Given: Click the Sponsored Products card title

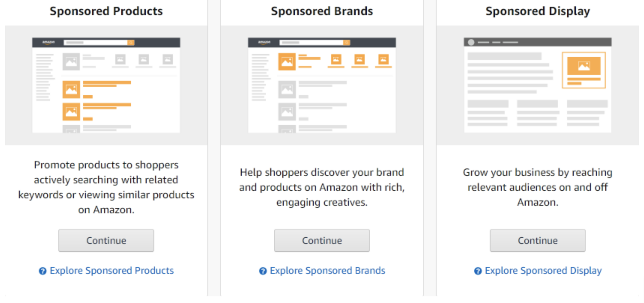Looking at the screenshot, I should pos(106,11).
